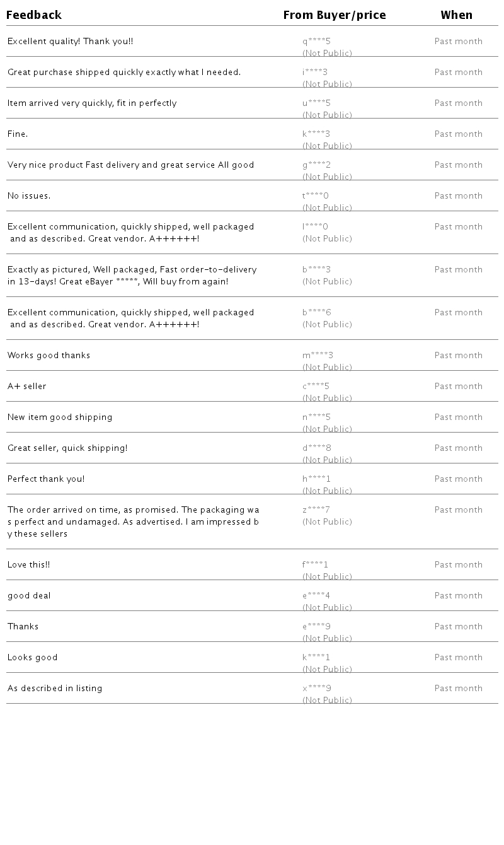
Task: Select buyer i****3 username
Action: pos(315,73)
